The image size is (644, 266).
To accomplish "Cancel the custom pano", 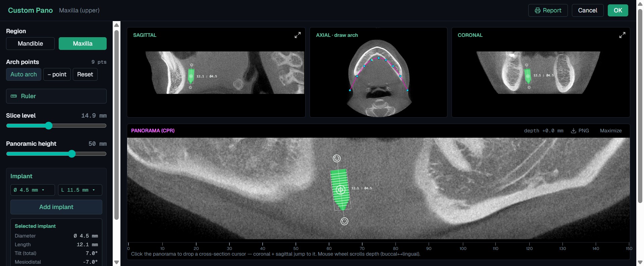I will pyautogui.click(x=587, y=10).
